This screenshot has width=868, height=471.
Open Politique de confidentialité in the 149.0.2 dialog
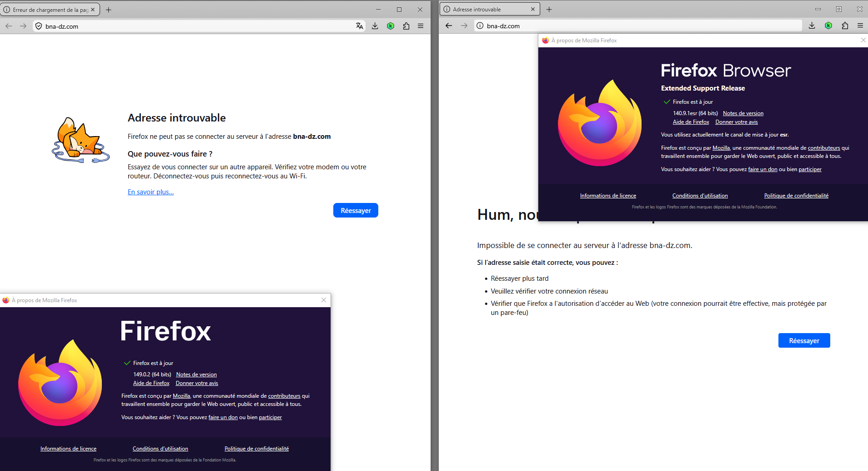(x=256, y=449)
